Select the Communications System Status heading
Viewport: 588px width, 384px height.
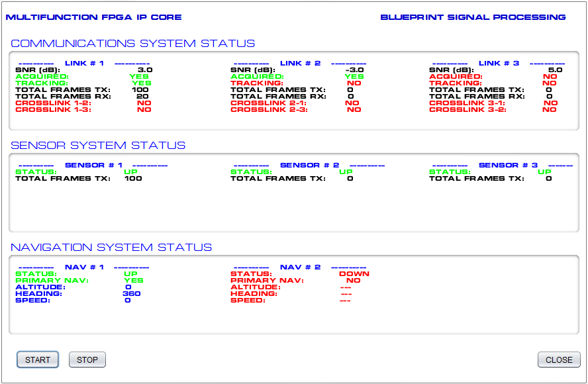tap(132, 44)
